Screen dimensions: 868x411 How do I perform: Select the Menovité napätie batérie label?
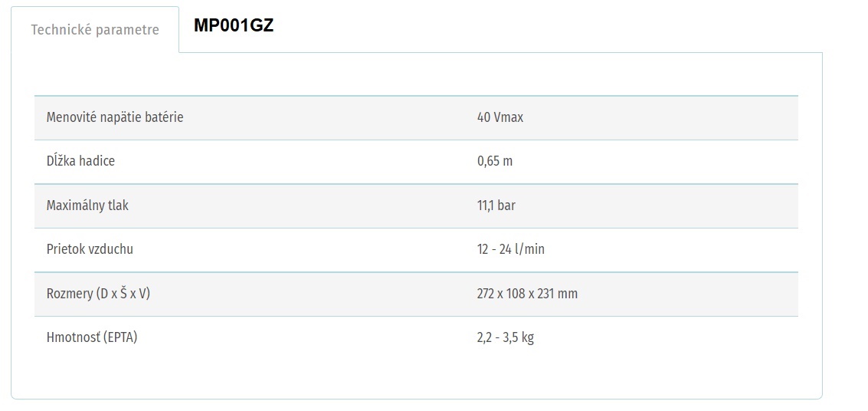pos(115,117)
